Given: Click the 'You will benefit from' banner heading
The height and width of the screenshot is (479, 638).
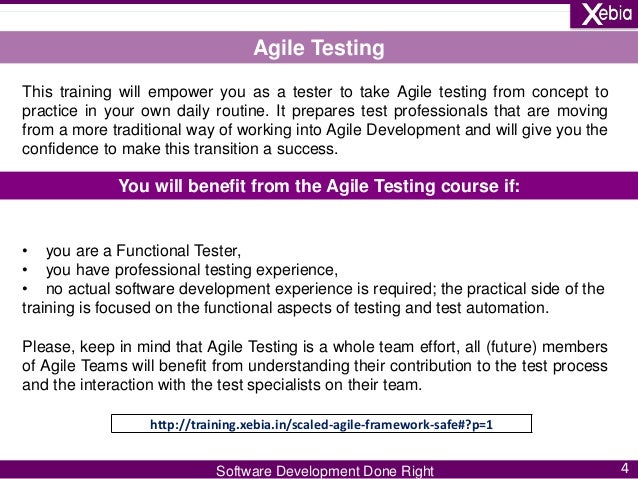Looking at the screenshot, I should click(x=319, y=184).
